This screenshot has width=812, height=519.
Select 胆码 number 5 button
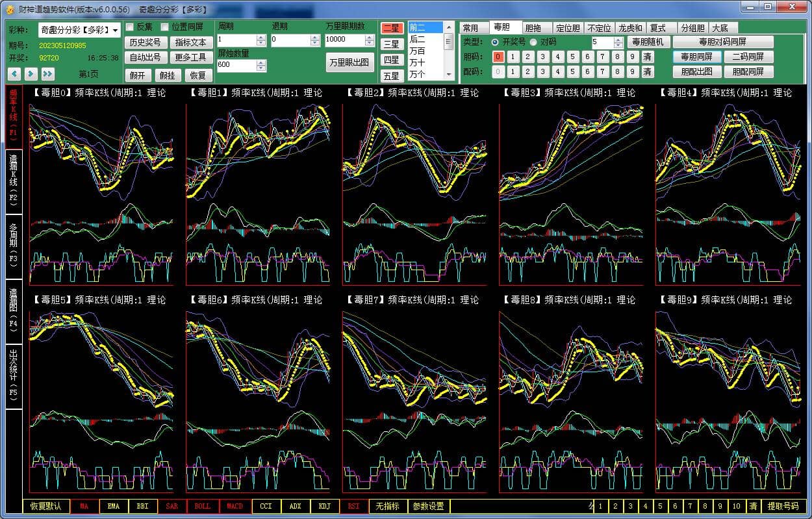point(572,57)
